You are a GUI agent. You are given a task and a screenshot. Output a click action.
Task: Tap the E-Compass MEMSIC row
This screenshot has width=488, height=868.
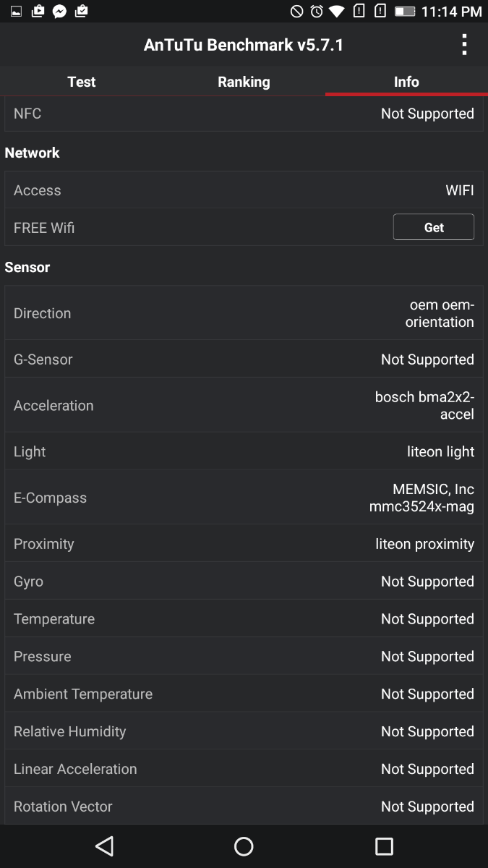(244, 498)
